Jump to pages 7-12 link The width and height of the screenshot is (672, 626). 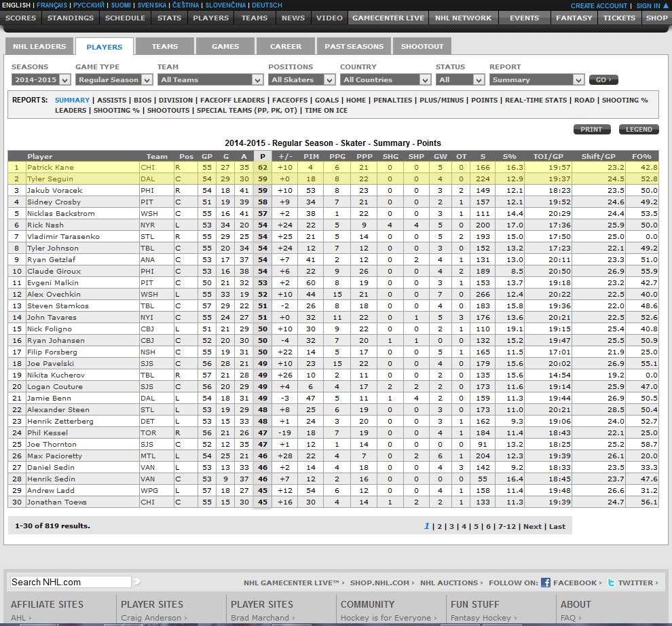pyautogui.click(x=507, y=526)
